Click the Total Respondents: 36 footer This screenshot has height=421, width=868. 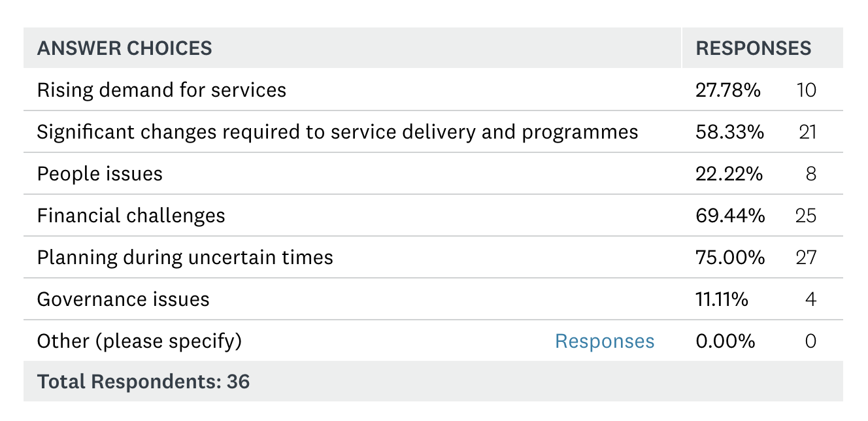(144, 381)
